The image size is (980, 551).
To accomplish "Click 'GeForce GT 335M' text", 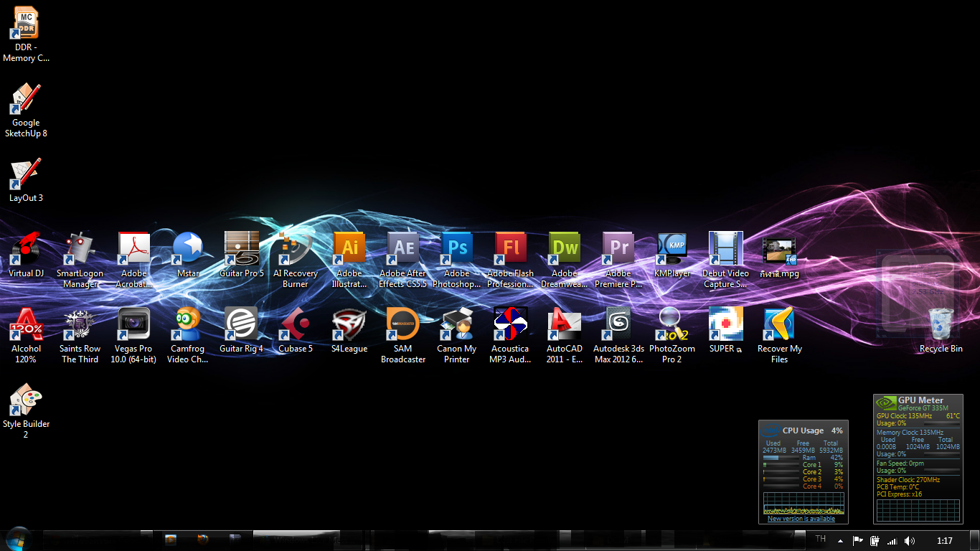I will pyautogui.click(x=923, y=408).
